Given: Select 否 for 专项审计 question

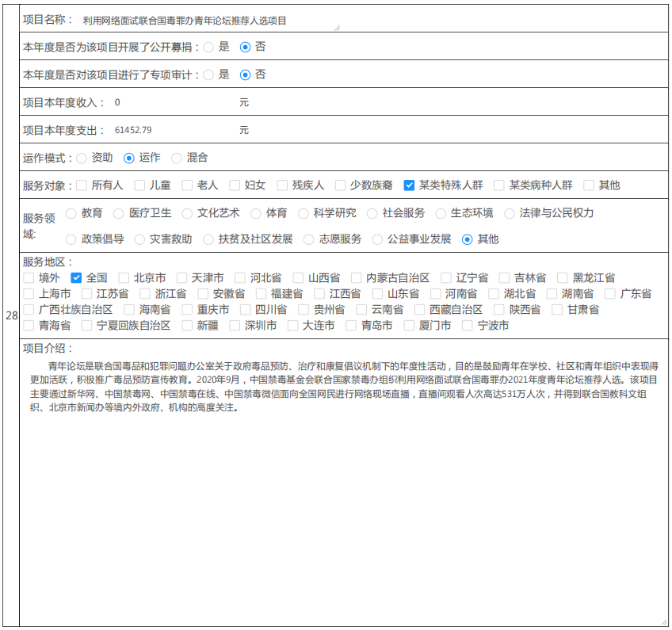Looking at the screenshot, I should point(245,74).
